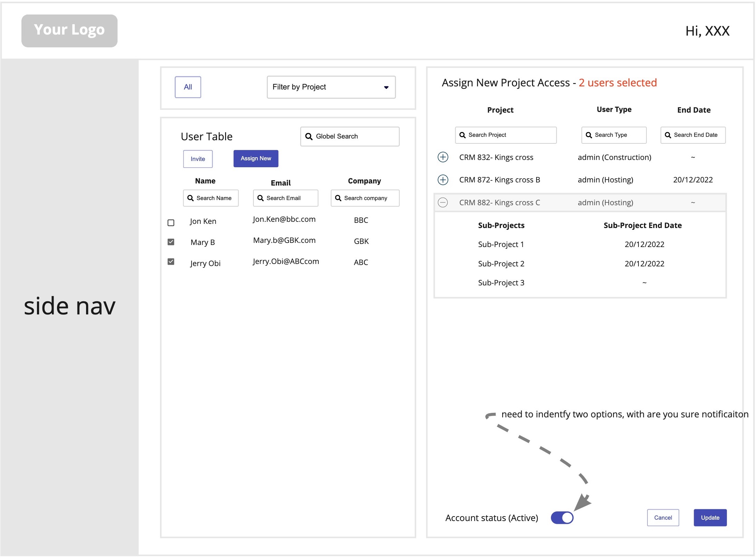This screenshot has width=756, height=558.
Task: Click magnifier icon in Search Type field
Action: [x=589, y=135]
